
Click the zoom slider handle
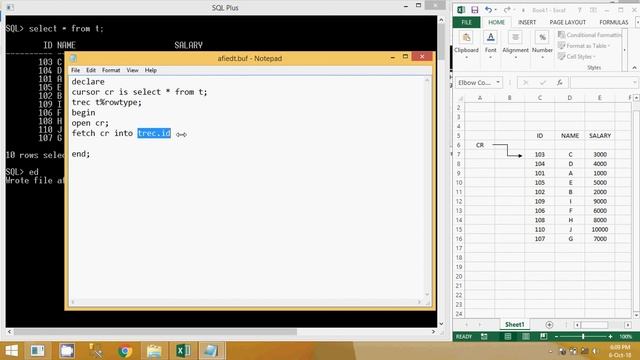pos(583,337)
